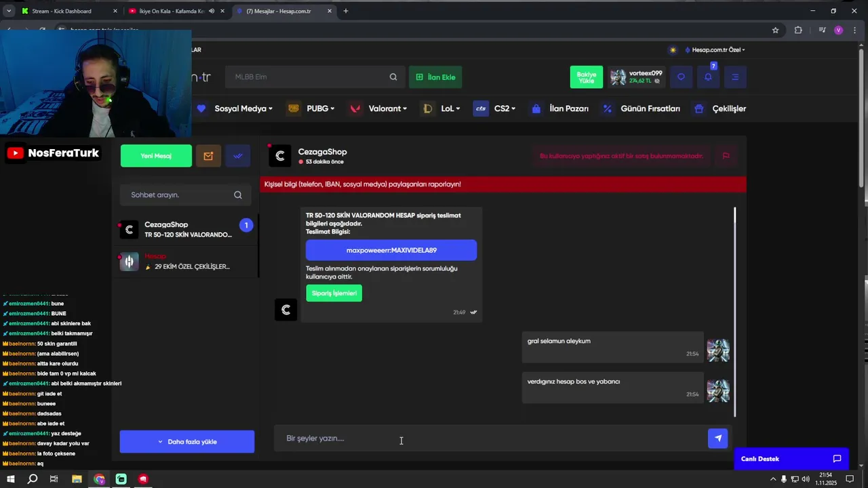868x488 pixels.
Task: Click the Sosyal Medya heart icon
Action: click(x=201, y=108)
